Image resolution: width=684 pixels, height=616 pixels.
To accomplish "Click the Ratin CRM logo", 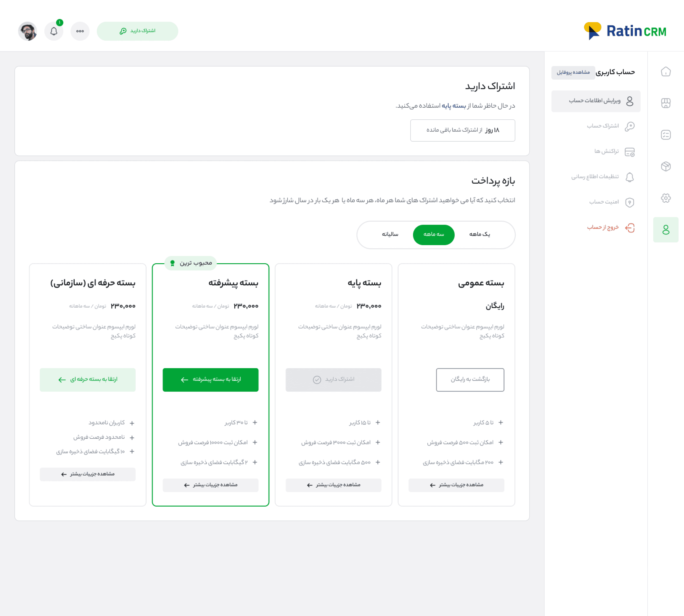I will click(x=625, y=31).
